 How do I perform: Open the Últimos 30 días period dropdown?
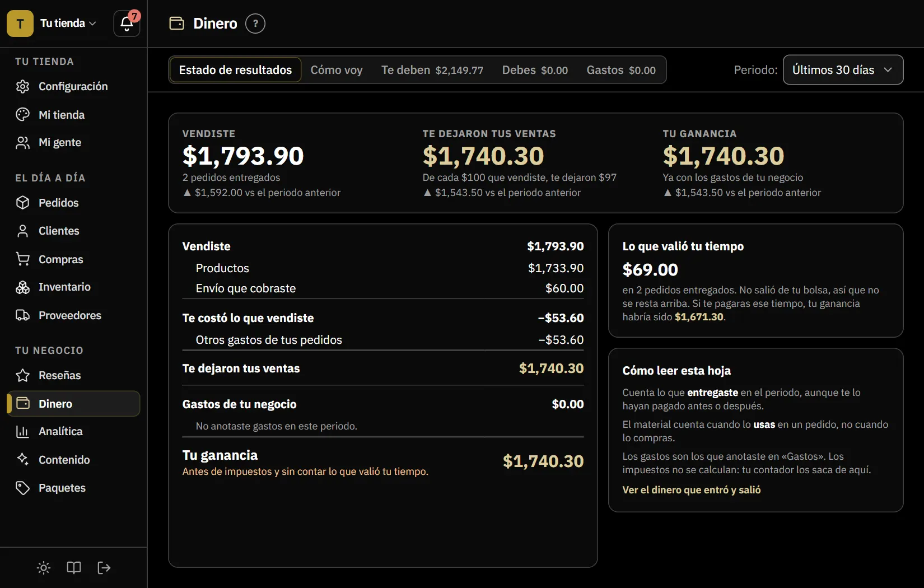(x=843, y=70)
